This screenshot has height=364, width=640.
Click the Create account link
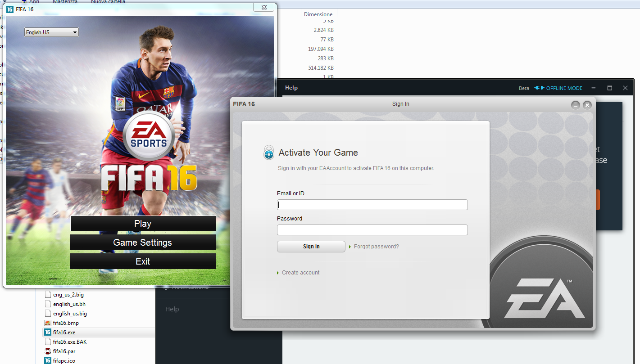tap(300, 273)
